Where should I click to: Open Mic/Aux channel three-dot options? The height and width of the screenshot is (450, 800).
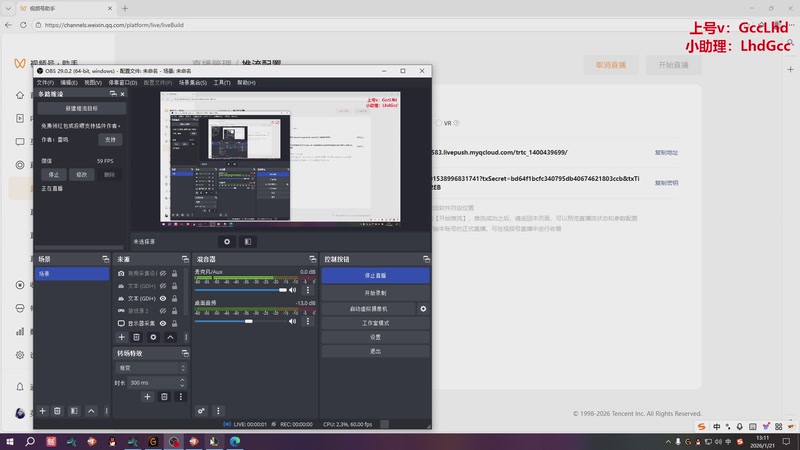click(308, 290)
